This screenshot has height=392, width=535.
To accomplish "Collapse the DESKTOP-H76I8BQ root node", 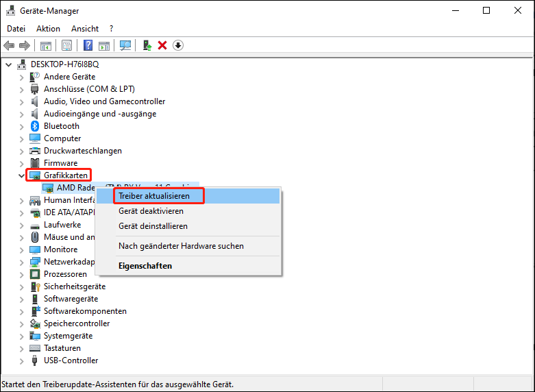I will 8,64.
